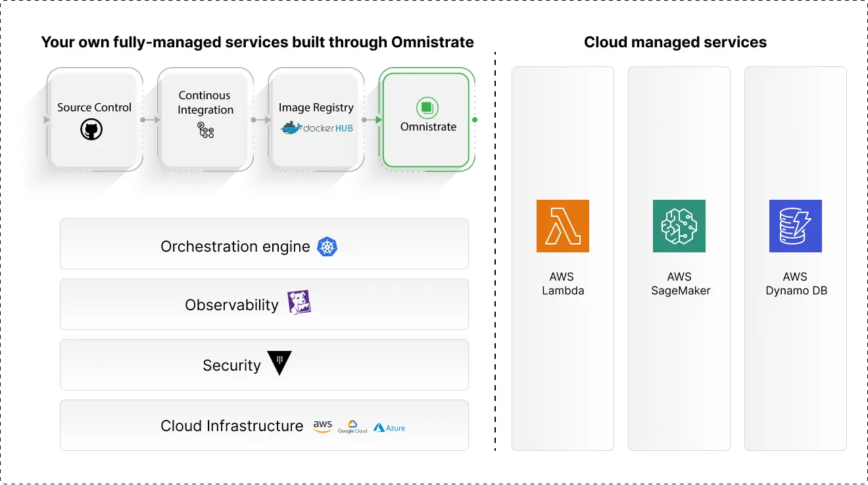
Task: Click the 'Image Registry' text
Action: point(316,107)
